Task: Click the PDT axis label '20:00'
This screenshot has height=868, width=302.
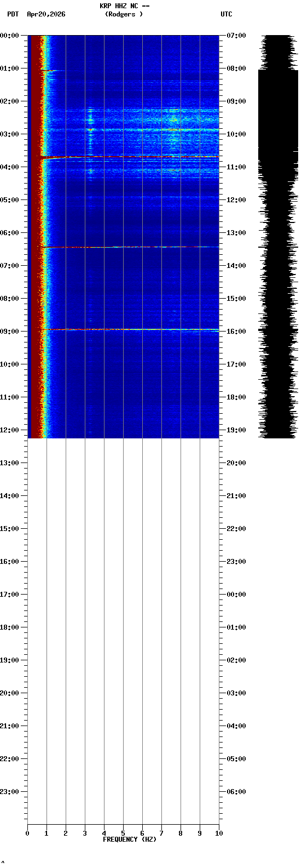Action: (9, 693)
